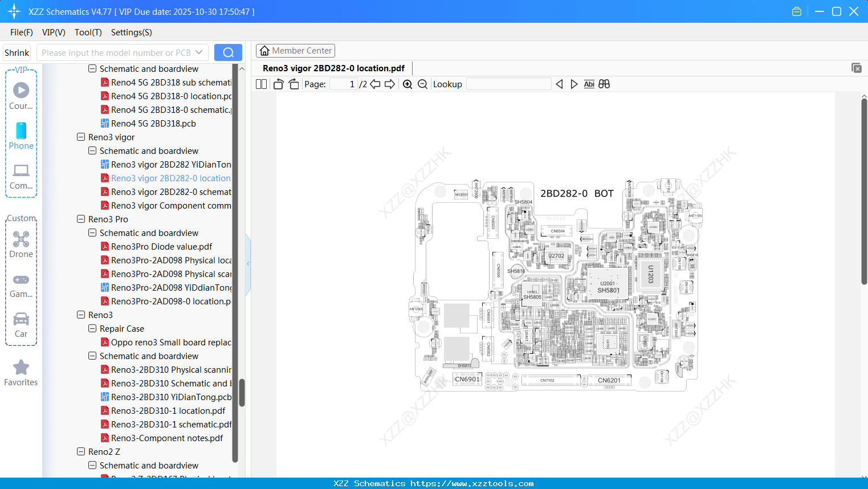Go to previous page with left arrow
The height and width of the screenshot is (489, 868).
[375, 84]
